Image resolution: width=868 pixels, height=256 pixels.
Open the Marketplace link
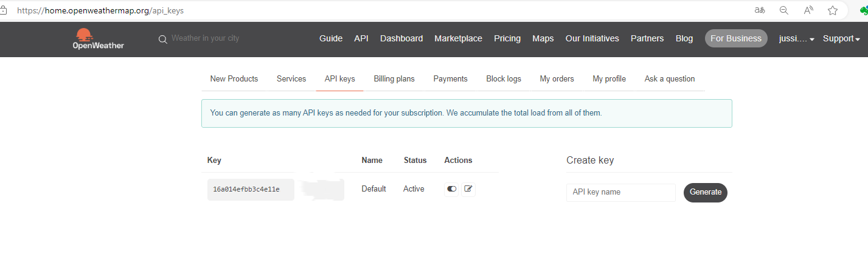point(458,38)
